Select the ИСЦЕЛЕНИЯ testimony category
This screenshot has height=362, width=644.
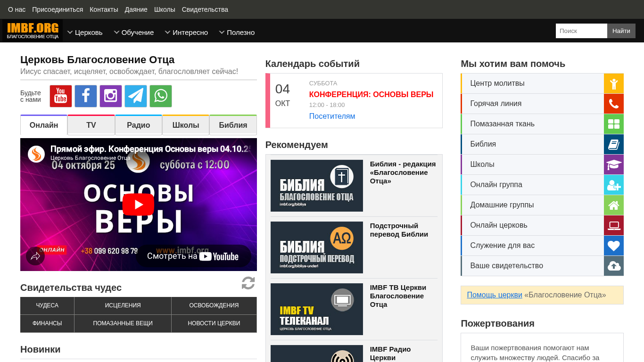[x=123, y=305]
